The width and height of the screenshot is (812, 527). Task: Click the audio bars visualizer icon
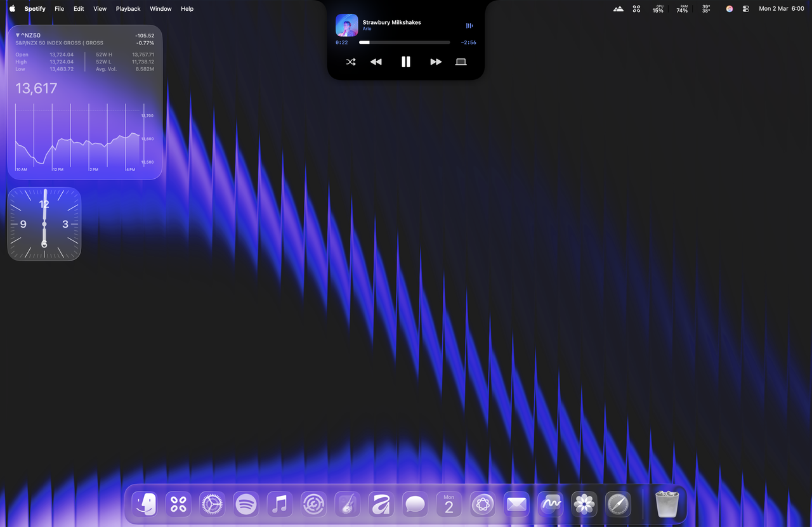coord(469,25)
